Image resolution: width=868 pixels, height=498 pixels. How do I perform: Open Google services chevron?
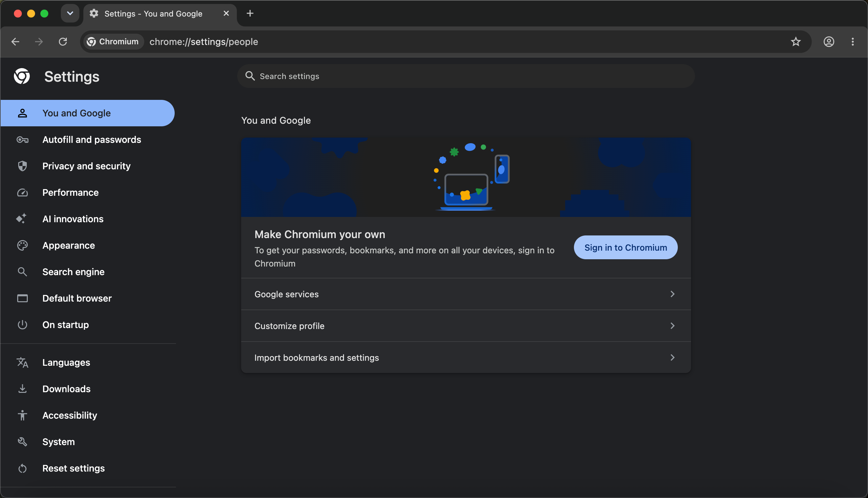(672, 294)
